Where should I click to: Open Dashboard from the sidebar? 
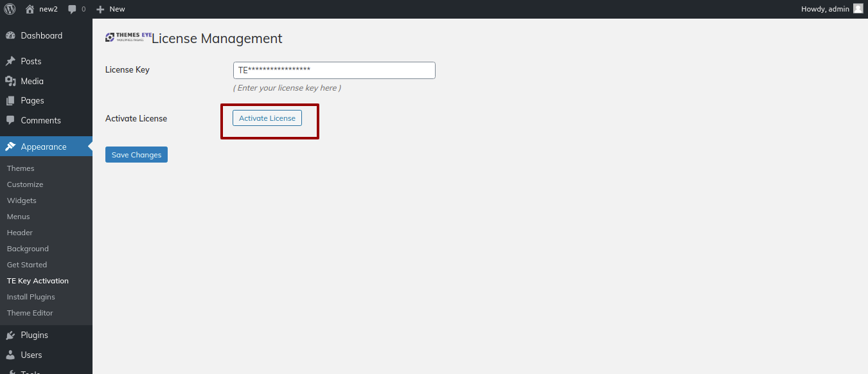point(41,35)
